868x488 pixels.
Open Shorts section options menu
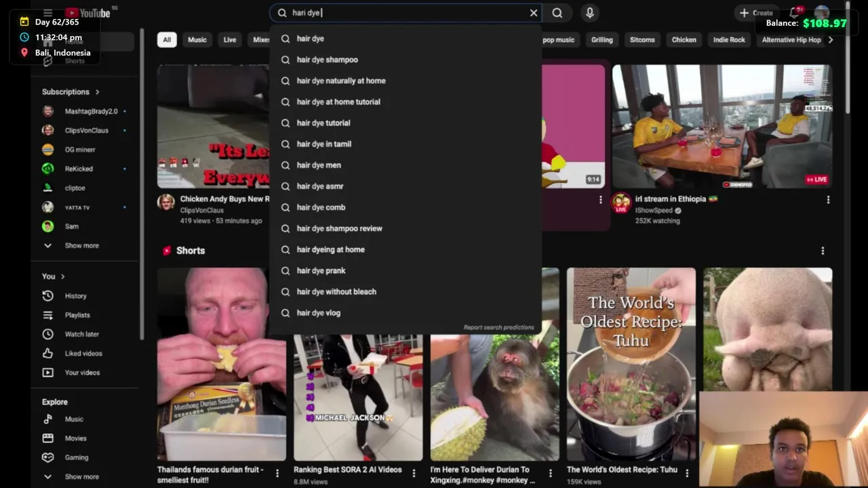[823, 251]
